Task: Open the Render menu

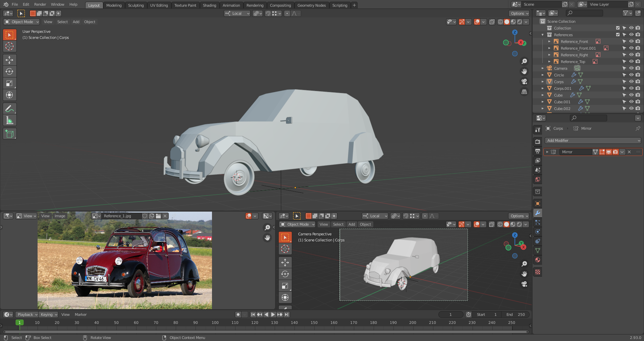Action: coord(40,4)
